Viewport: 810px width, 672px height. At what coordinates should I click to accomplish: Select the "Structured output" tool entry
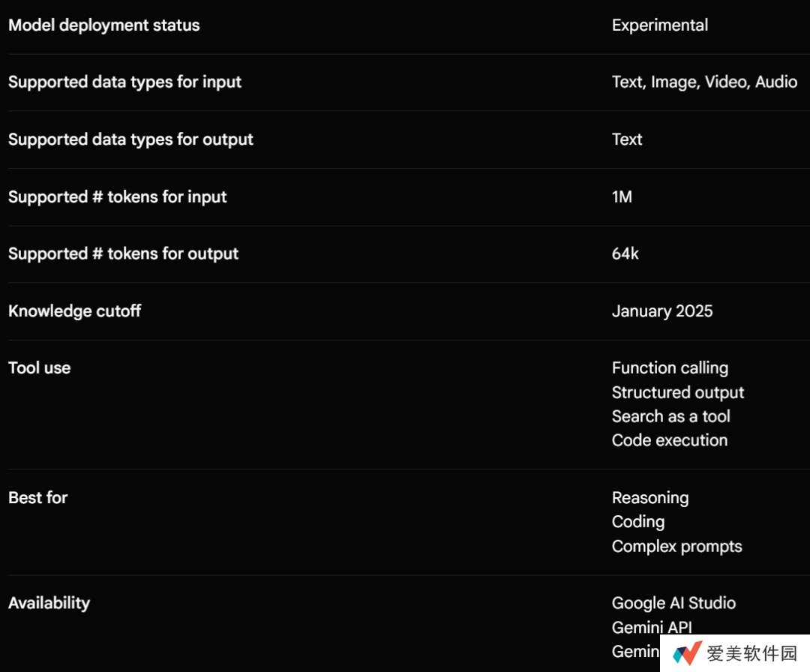pos(677,393)
